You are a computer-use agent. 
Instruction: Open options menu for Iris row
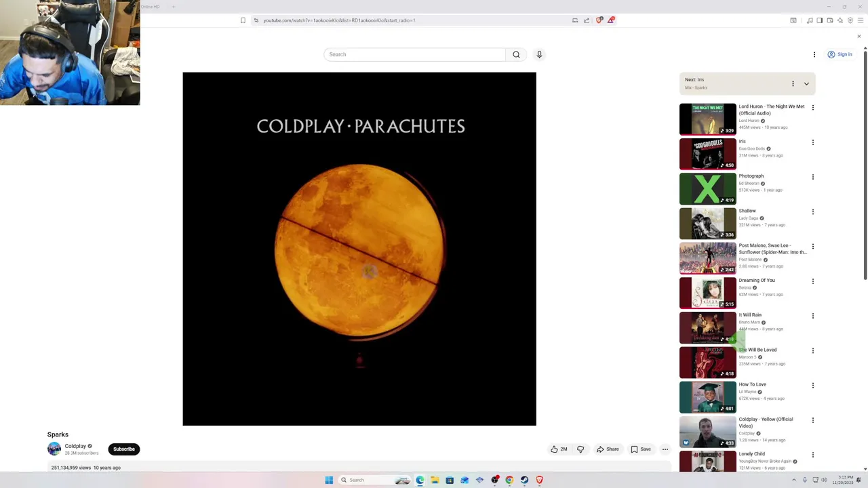point(813,142)
